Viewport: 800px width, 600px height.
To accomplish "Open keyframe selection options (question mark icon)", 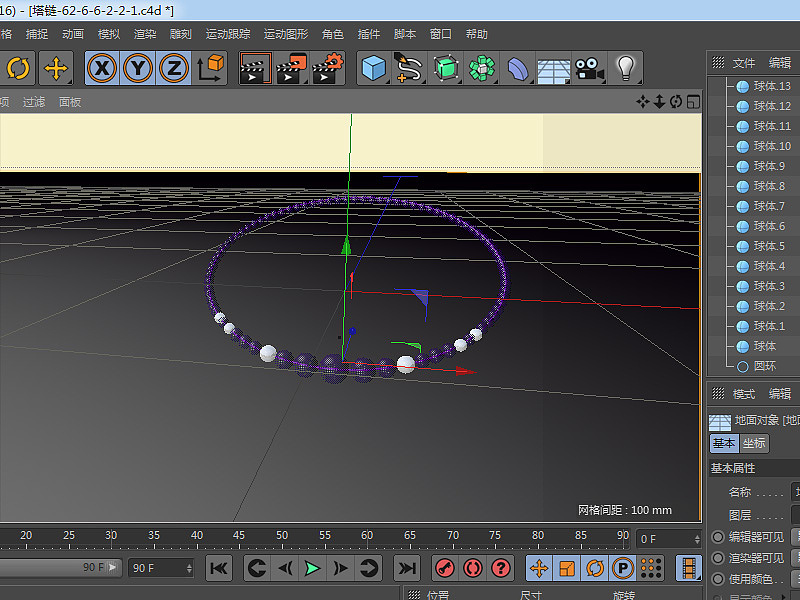I will point(501,568).
